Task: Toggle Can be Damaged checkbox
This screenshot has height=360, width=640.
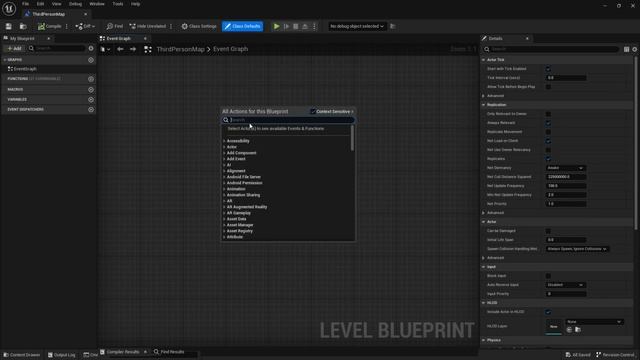Action: click(548, 231)
